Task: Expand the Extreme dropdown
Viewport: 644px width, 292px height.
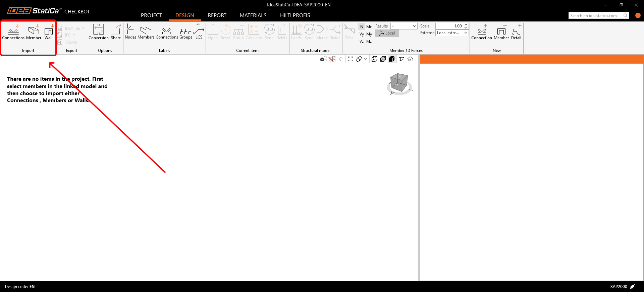Action: pyautogui.click(x=452, y=33)
